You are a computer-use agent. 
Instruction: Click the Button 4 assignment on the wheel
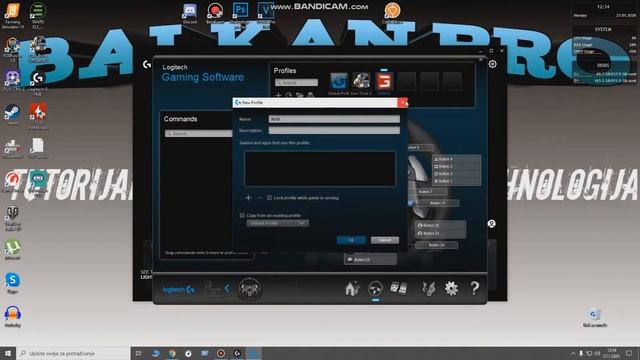tap(456, 159)
